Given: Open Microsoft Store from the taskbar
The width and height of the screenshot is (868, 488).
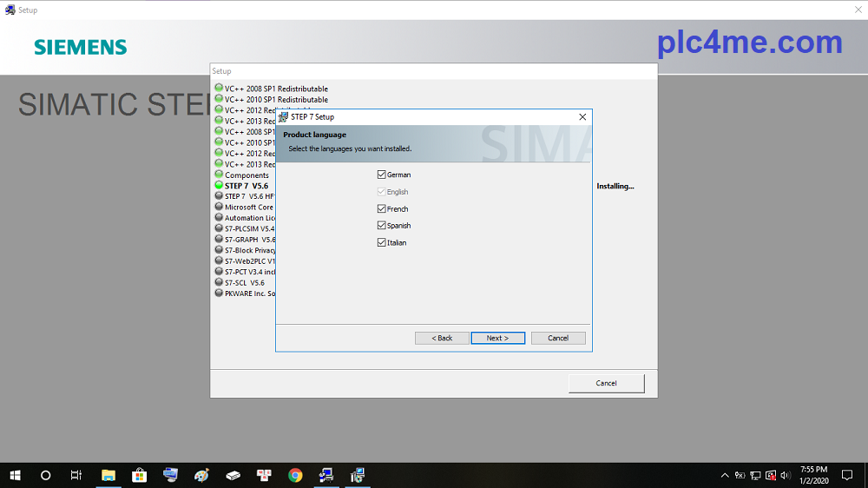Looking at the screenshot, I should pos(139,475).
